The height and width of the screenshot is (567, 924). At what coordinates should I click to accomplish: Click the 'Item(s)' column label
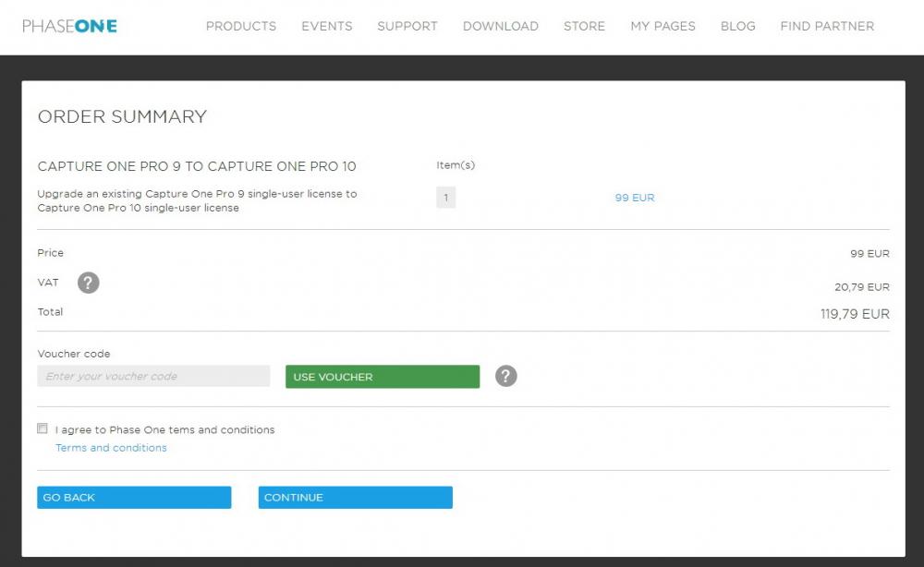pos(456,165)
